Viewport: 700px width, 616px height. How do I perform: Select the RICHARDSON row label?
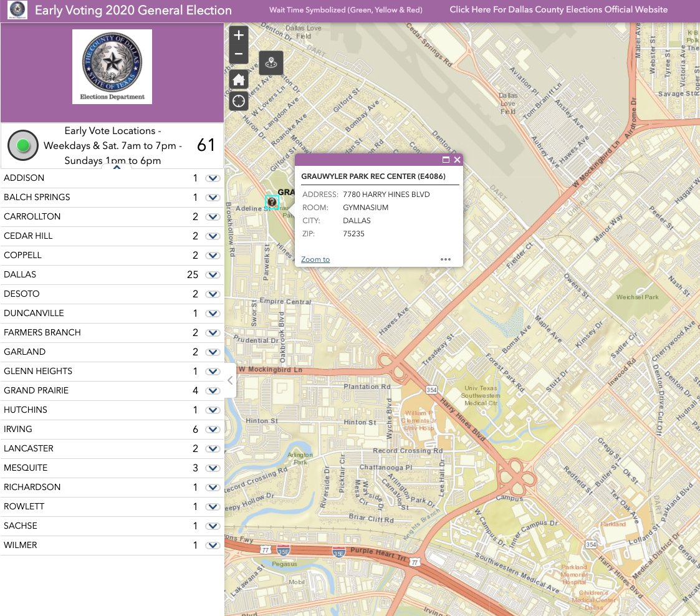[x=32, y=487]
